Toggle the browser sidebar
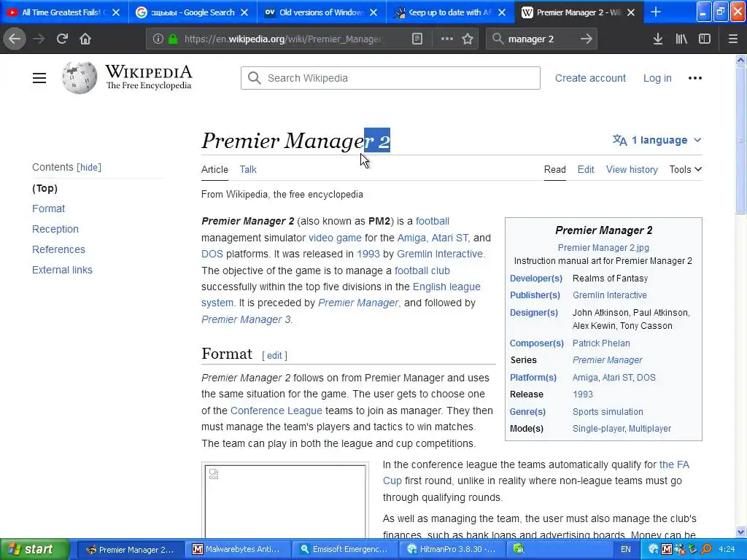 (705, 39)
